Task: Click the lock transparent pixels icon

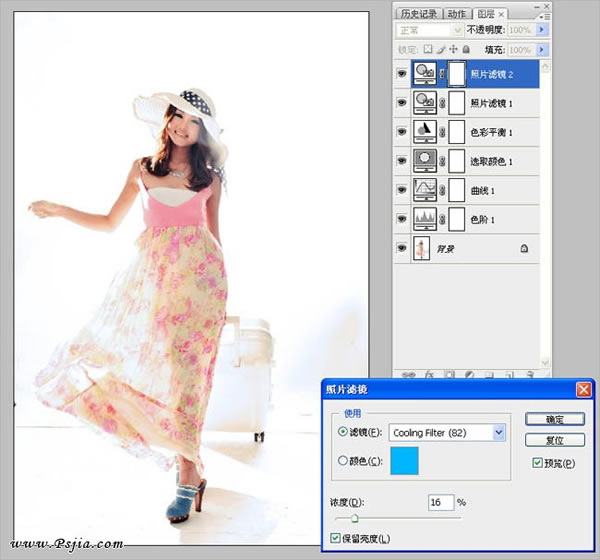Action: (x=428, y=49)
